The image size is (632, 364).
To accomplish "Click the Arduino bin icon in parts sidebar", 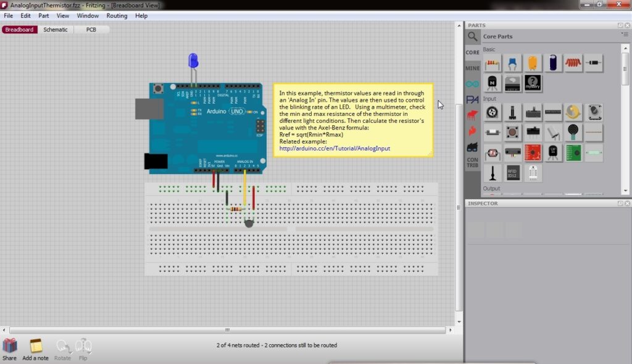I will (x=472, y=82).
